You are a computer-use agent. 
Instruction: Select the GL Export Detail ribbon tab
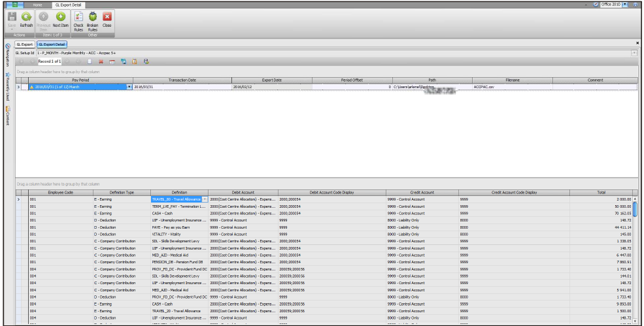[x=69, y=5]
